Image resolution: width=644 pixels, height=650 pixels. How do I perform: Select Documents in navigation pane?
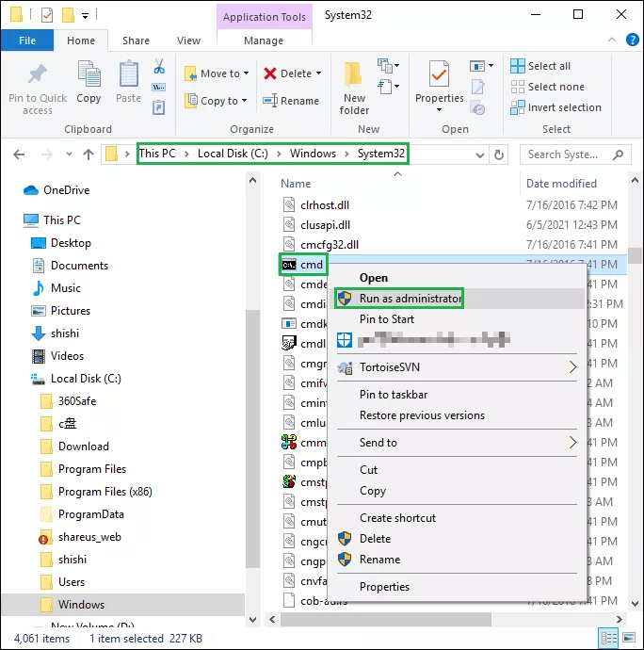[x=79, y=266]
